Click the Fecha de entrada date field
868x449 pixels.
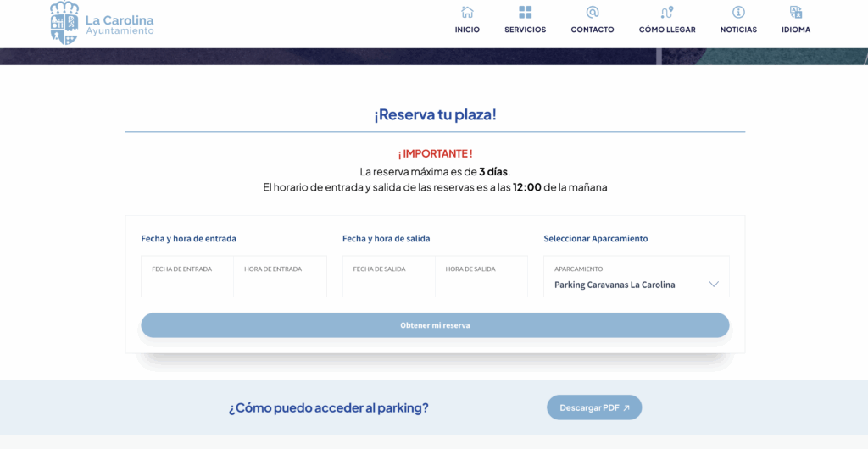tap(187, 277)
